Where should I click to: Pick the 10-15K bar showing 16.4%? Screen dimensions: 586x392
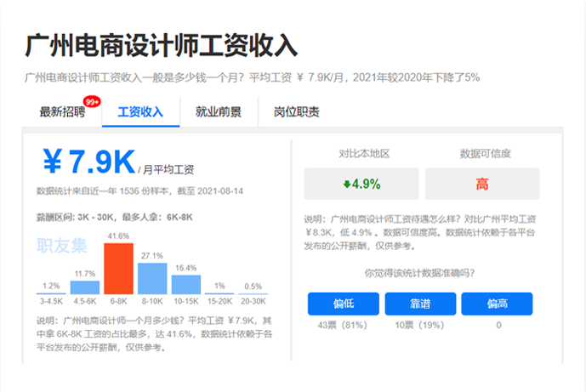pos(185,284)
